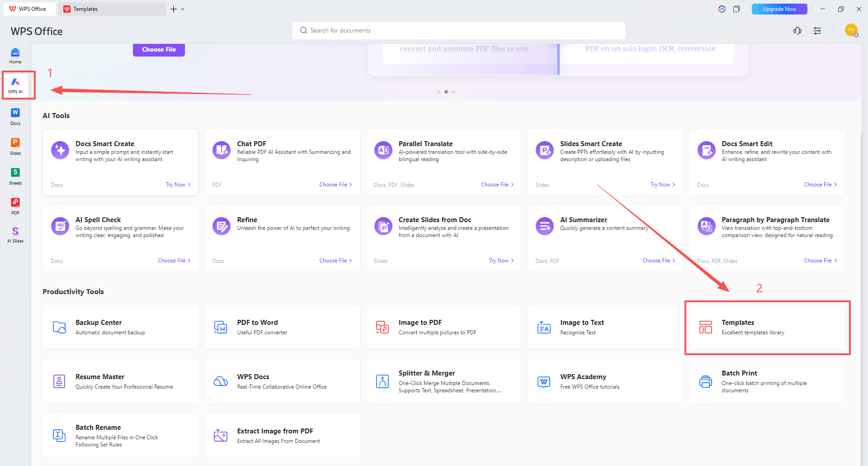
Task: Expand the new tab dropdown arrow
Action: pos(183,9)
